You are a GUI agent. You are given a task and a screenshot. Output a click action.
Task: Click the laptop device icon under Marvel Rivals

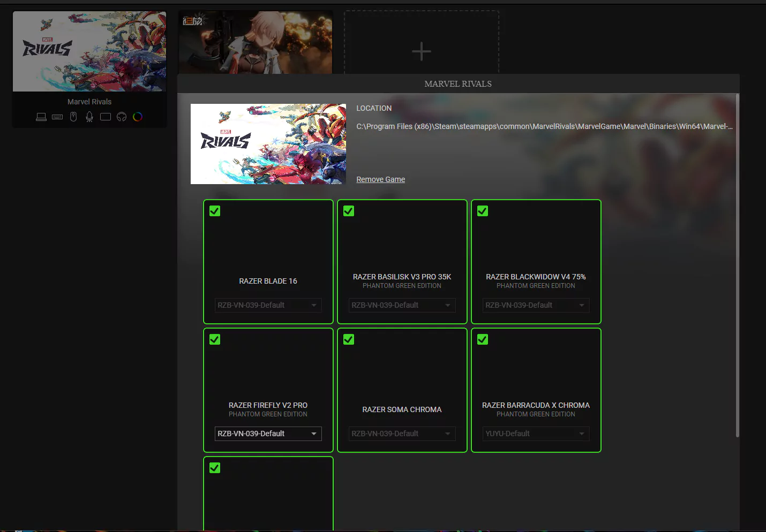[41, 117]
